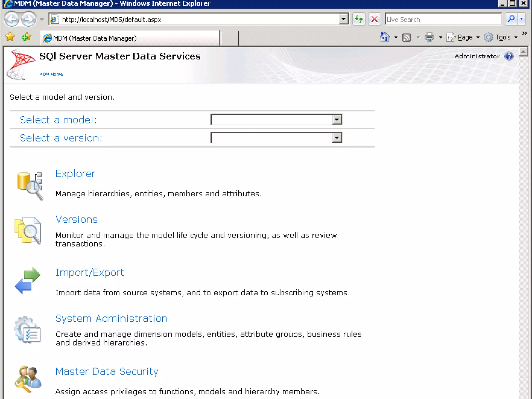
Task: Click the Internet Explorer title bar icon
Action: tap(9, 4)
